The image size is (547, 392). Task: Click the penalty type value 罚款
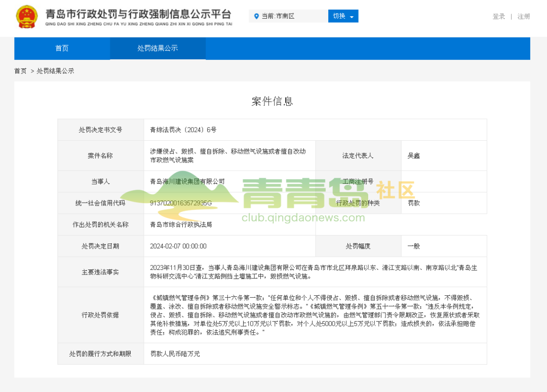pyautogui.click(x=414, y=203)
